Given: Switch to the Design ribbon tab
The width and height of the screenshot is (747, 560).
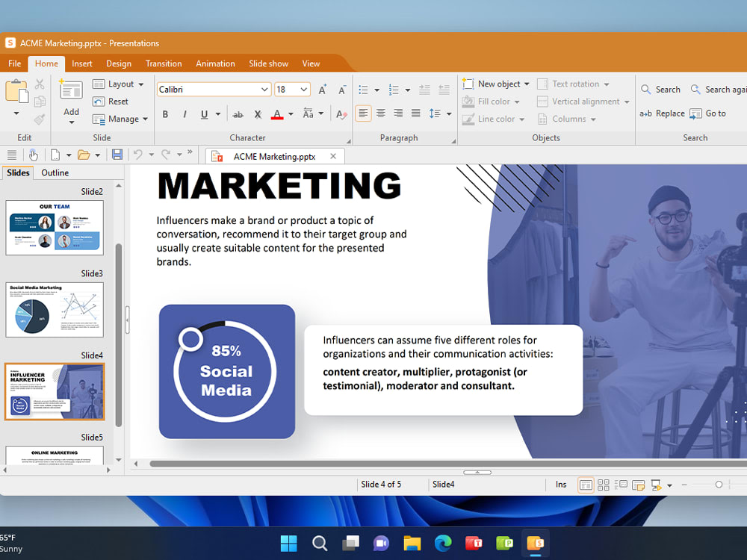Looking at the screenshot, I should click(119, 63).
